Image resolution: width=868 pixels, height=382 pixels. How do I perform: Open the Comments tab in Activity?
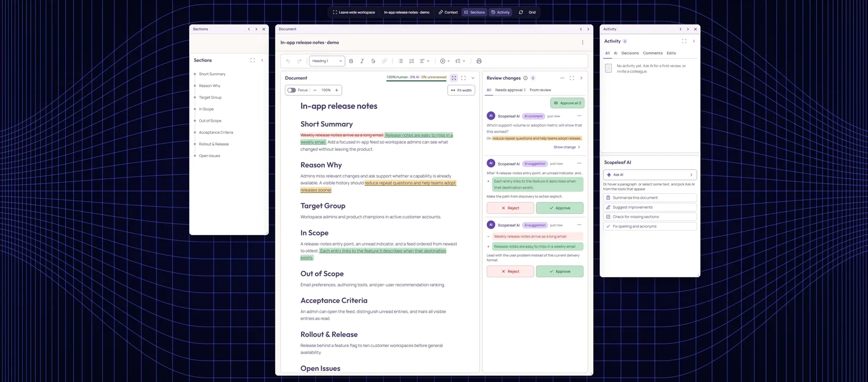653,53
